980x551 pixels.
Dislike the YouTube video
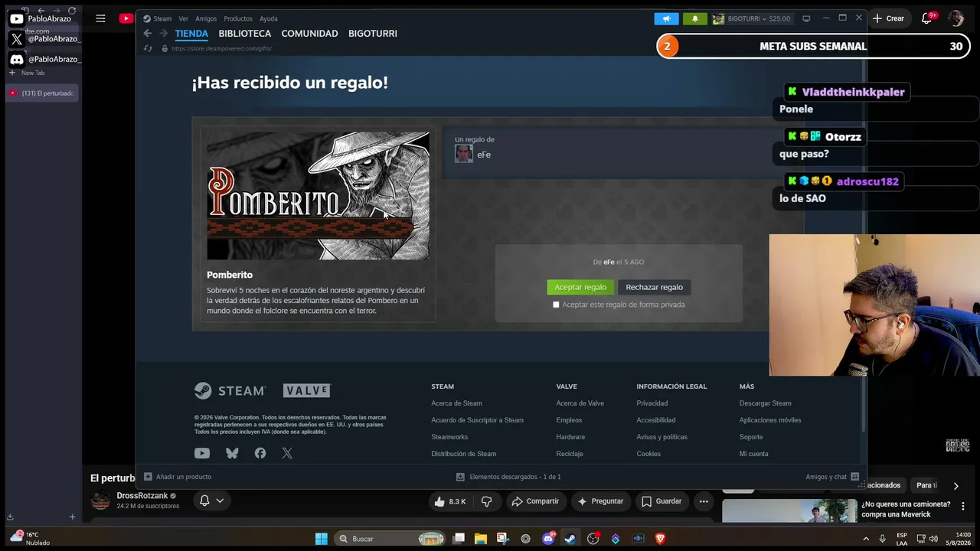[x=486, y=501]
